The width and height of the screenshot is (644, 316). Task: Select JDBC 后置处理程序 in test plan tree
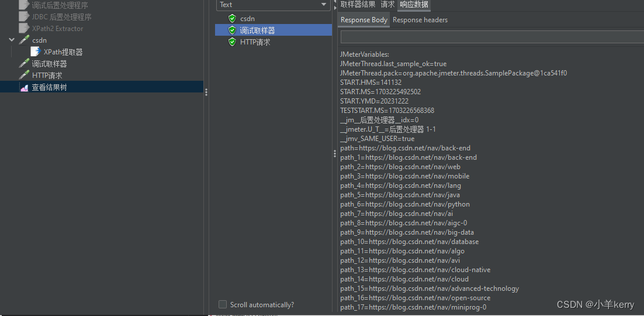tap(61, 17)
